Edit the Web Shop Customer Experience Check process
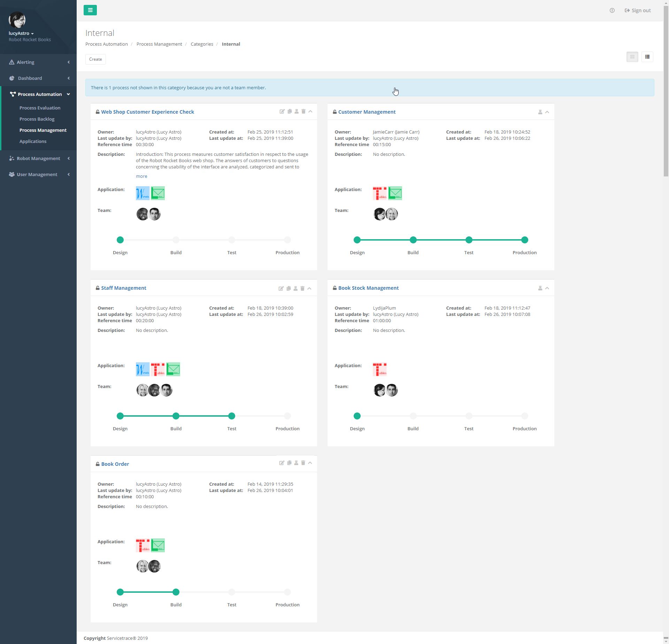The height and width of the screenshot is (644, 669). coord(282,112)
